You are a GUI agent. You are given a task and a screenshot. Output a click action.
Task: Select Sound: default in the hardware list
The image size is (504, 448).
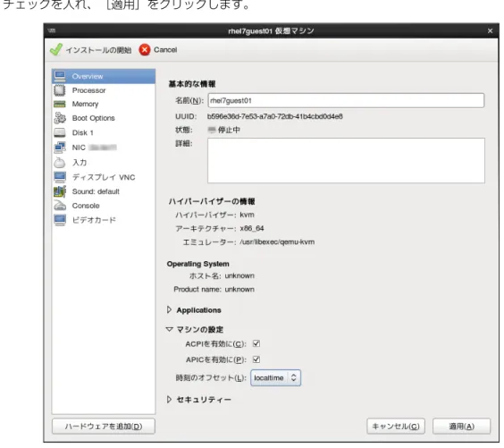104,191
